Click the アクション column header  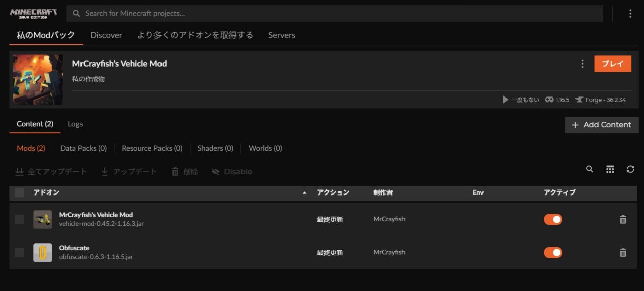pyautogui.click(x=333, y=192)
